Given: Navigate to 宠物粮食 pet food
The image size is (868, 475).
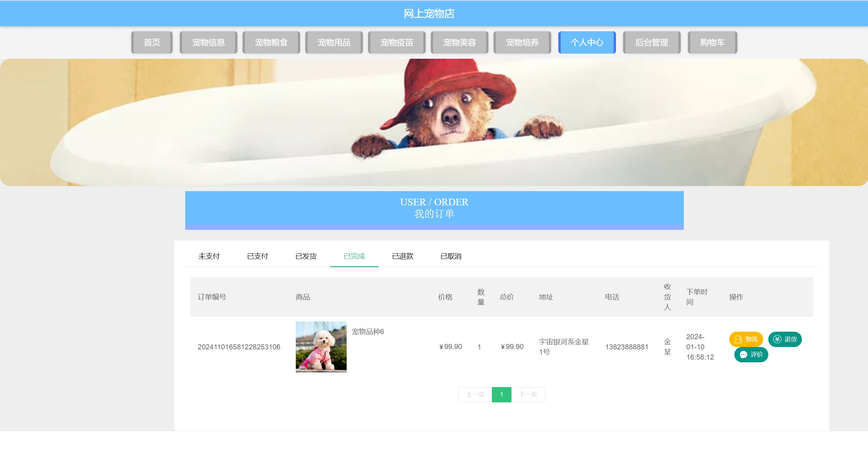Looking at the screenshot, I should [271, 42].
